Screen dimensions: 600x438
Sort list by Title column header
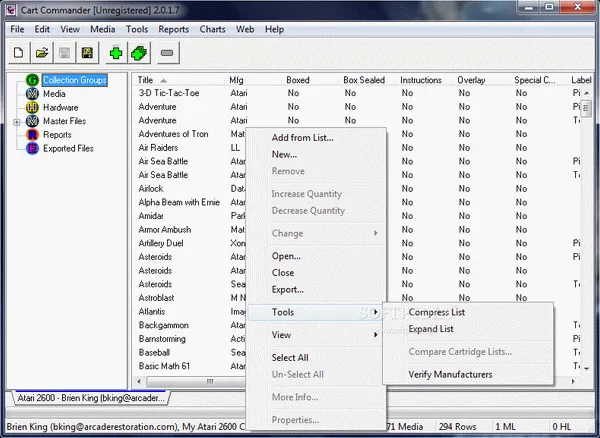click(x=146, y=80)
